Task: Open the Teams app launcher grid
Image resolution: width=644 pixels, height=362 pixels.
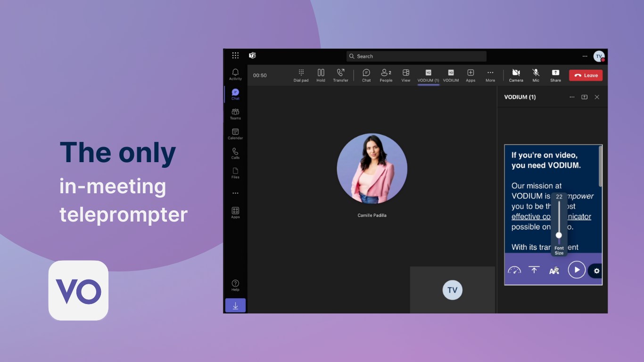Action: click(x=235, y=56)
